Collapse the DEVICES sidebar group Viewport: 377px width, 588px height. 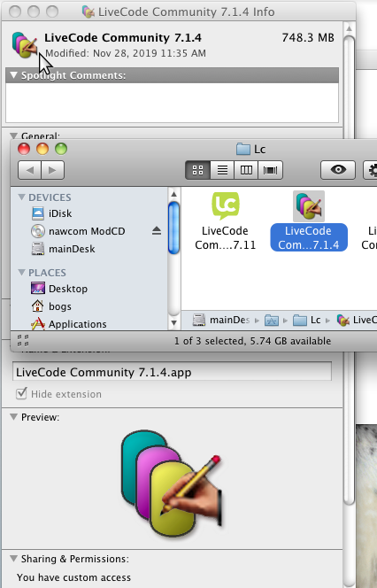click(x=22, y=197)
